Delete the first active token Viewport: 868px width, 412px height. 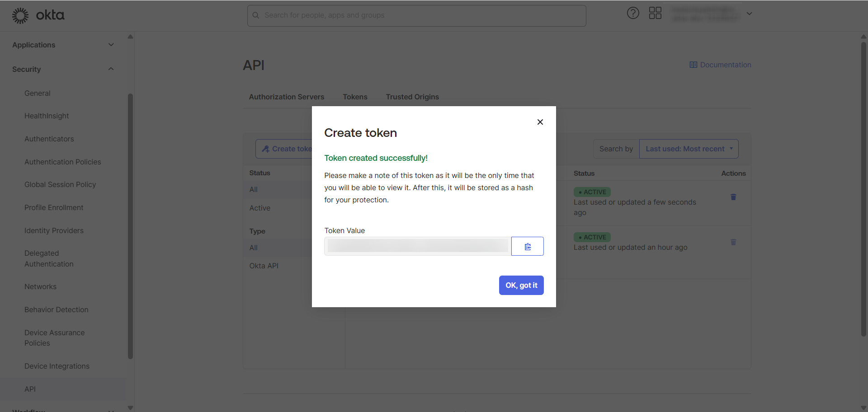click(x=733, y=197)
